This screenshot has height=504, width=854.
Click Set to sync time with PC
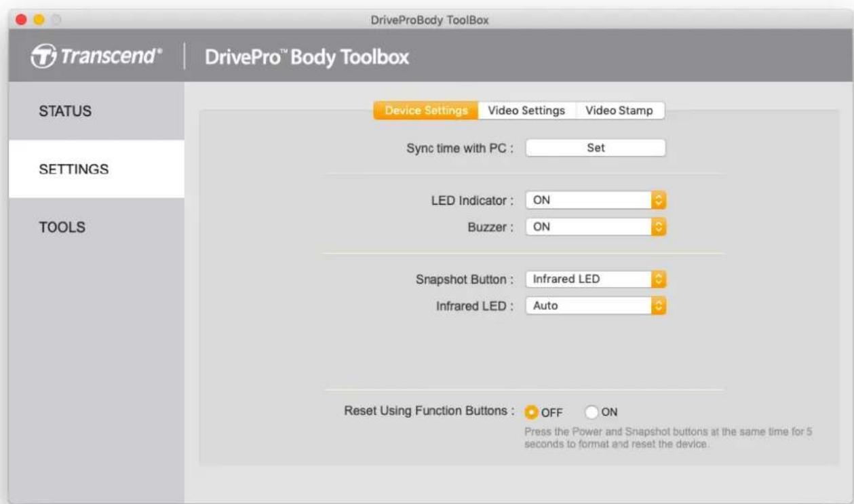596,148
